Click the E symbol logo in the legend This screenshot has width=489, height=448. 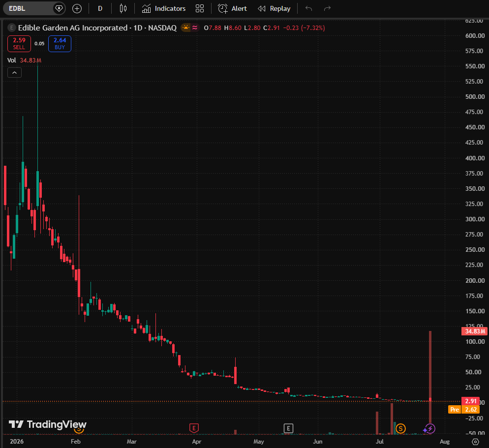pyautogui.click(x=11, y=28)
